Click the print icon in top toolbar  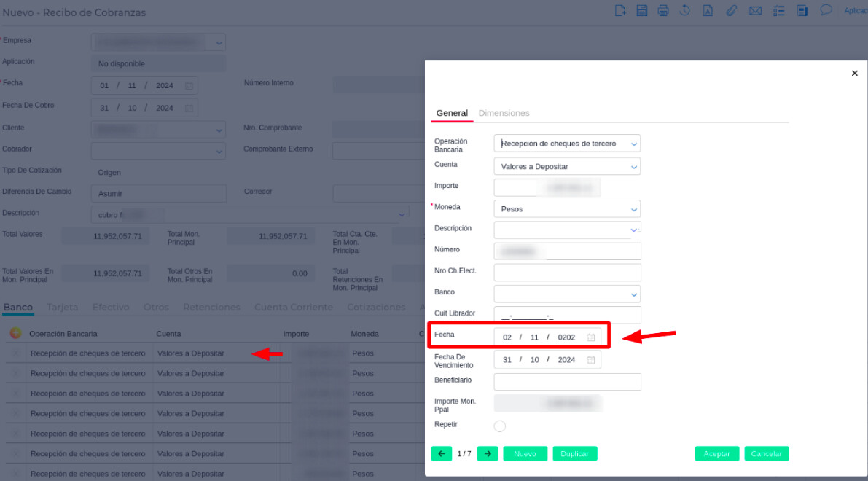click(x=663, y=11)
